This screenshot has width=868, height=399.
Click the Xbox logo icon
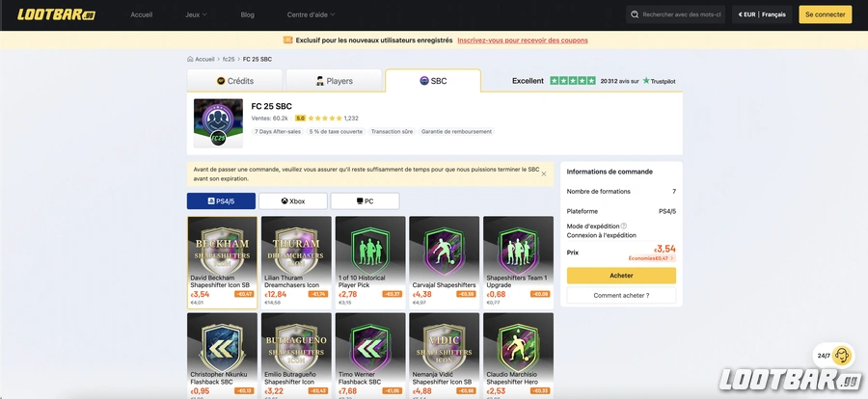pyautogui.click(x=285, y=201)
